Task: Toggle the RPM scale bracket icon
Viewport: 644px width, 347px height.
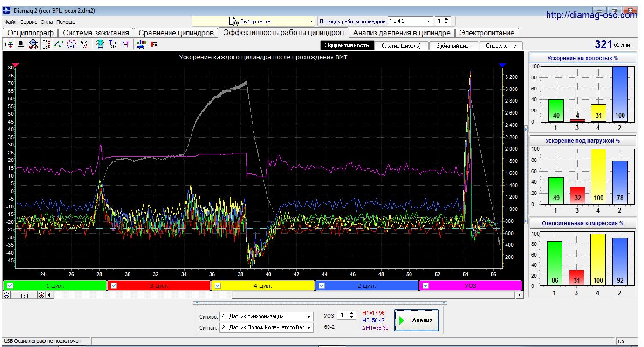Action: click(x=47, y=44)
